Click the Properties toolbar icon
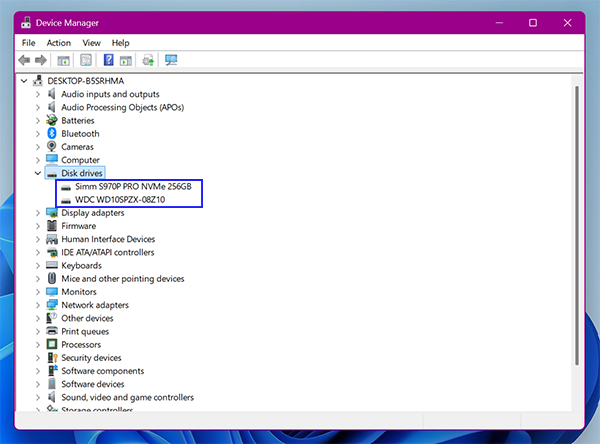Viewport: 600px width, 444px height. click(86, 60)
